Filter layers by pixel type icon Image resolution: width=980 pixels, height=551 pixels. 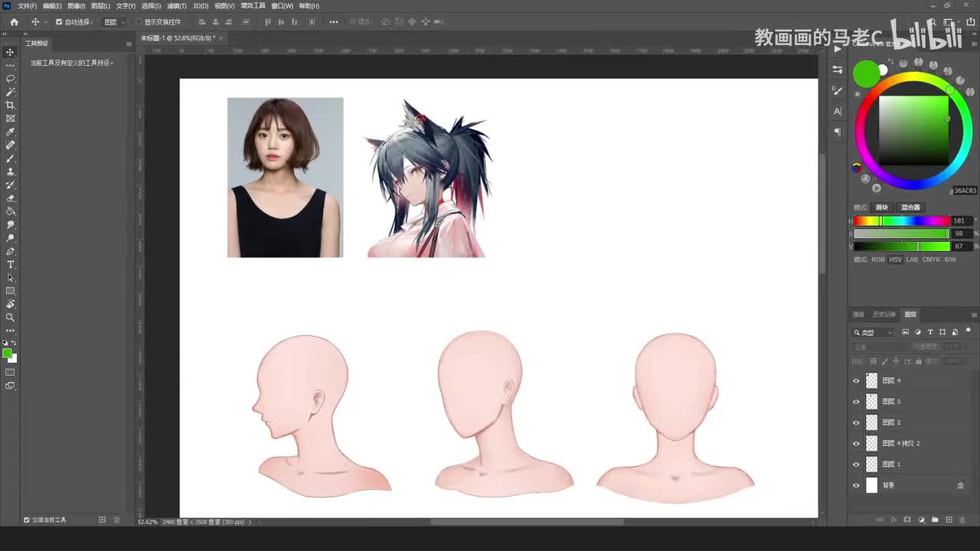coord(905,332)
